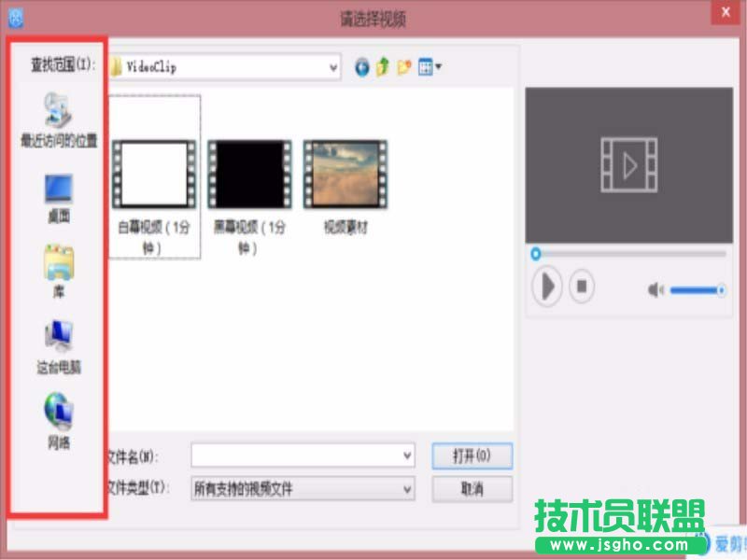Confirm selection with the 打开 button
747x560 pixels.
(x=471, y=455)
